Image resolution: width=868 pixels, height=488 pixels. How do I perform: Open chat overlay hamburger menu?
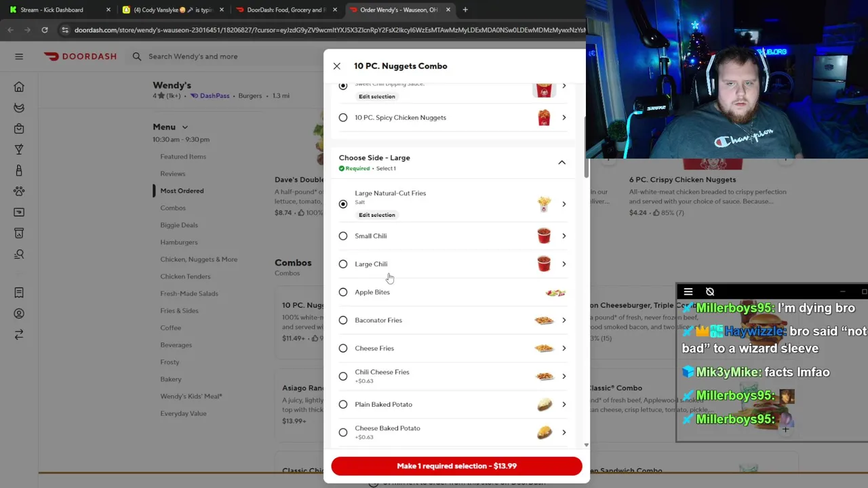688,292
